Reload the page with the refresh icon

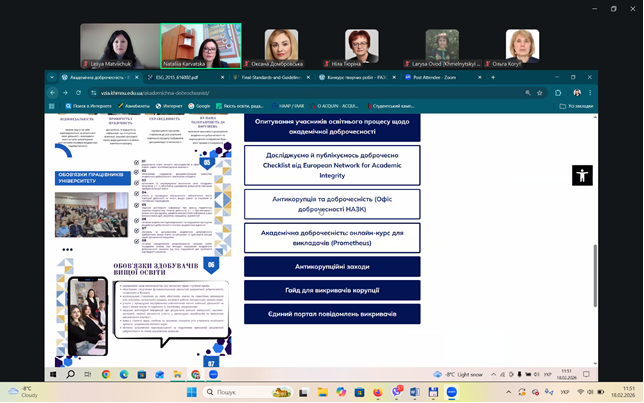[x=79, y=92]
